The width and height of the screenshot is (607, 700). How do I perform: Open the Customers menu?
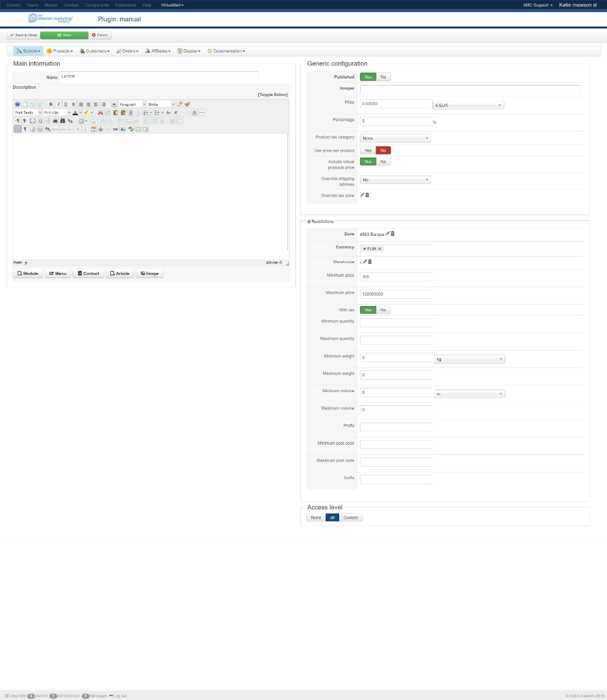point(94,51)
